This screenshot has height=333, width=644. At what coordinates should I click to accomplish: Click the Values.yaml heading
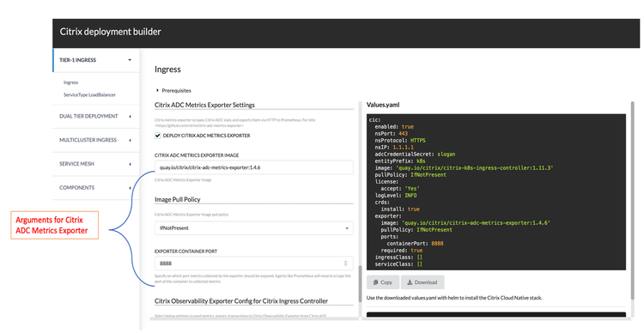(383, 105)
